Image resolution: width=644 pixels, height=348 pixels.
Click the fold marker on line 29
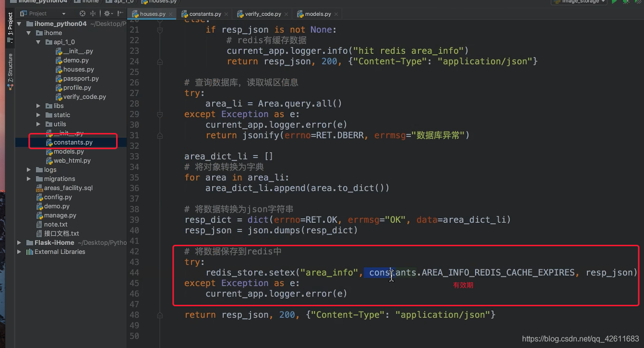[x=160, y=114]
